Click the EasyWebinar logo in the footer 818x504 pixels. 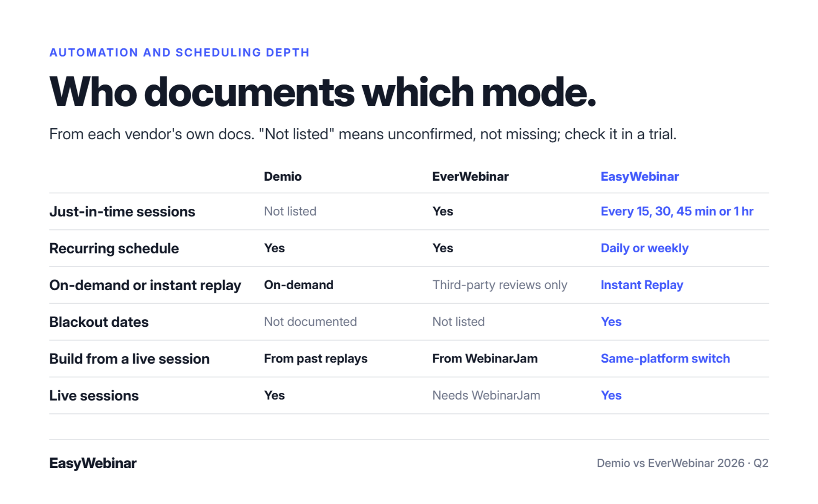point(93,464)
